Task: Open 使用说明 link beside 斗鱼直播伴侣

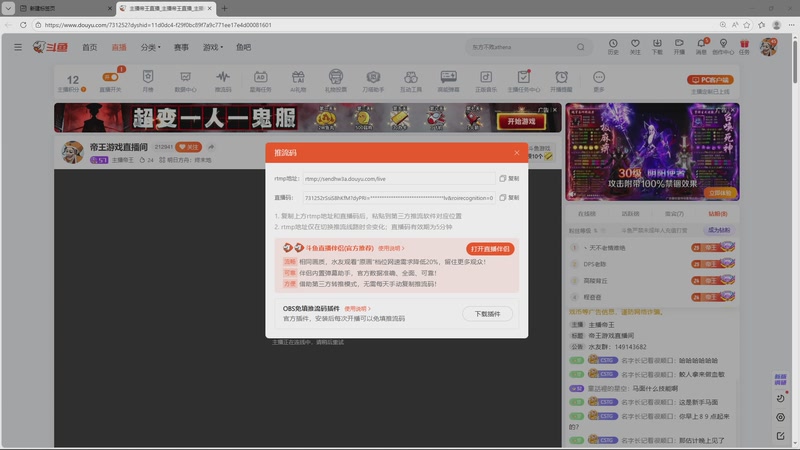Action: tap(391, 248)
